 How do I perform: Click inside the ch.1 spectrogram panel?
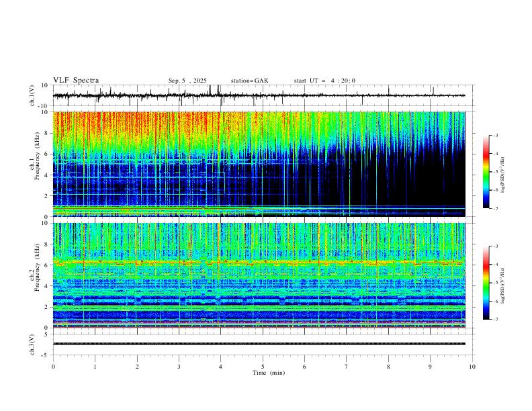[259, 164]
